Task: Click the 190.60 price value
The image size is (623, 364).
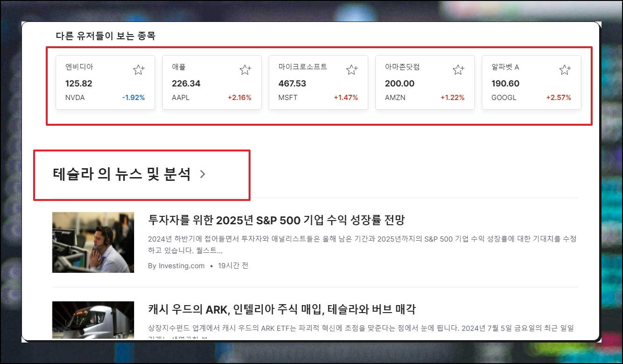Action: [505, 84]
